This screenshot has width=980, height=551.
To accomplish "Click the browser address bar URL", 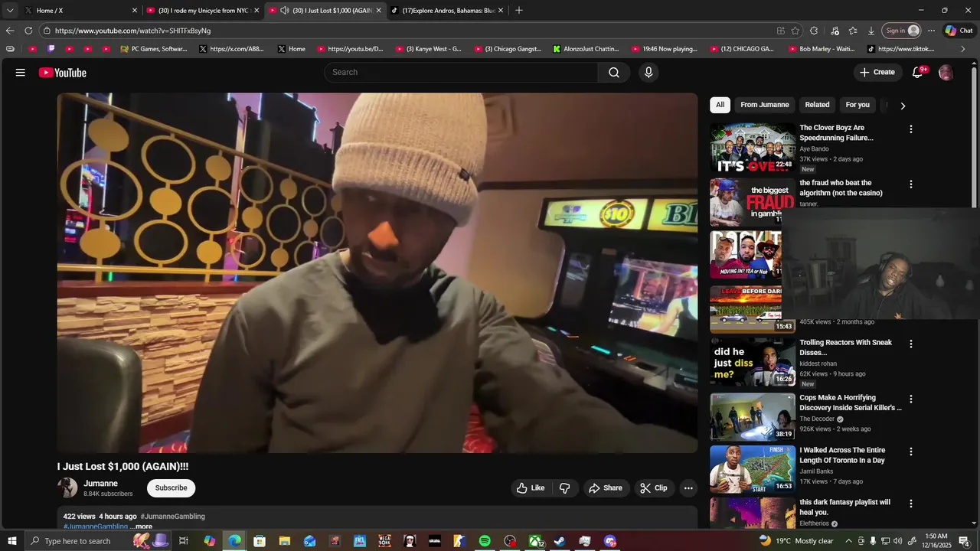I will (132, 31).
